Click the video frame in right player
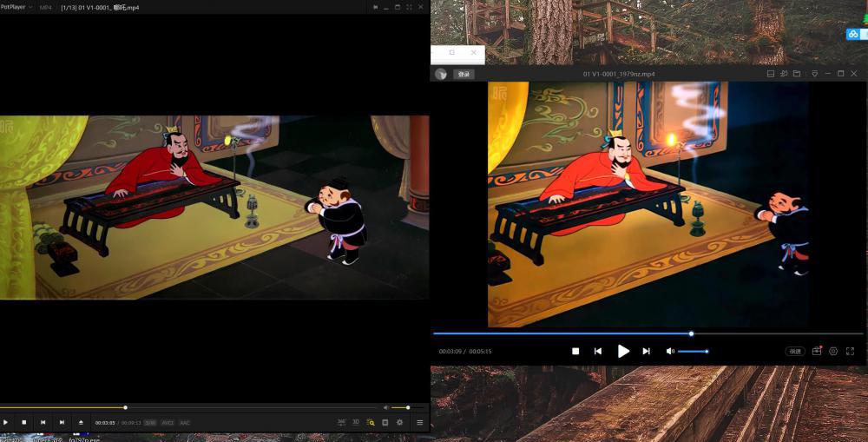The height and width of the screenshot is (442, 868). click(x=648, y=204)
